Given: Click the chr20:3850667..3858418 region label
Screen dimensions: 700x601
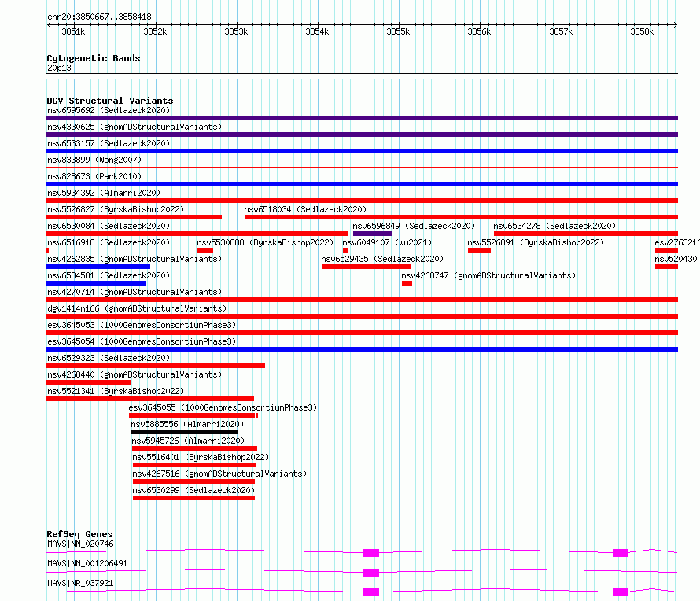Looking at the screenshot, I should [99, 17].
